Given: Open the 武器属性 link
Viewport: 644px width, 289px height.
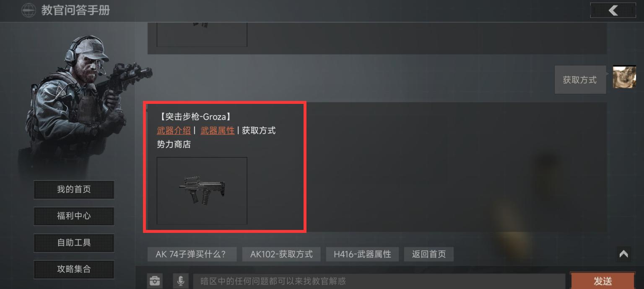Looking at the screenshot, I should pos(217,130).
